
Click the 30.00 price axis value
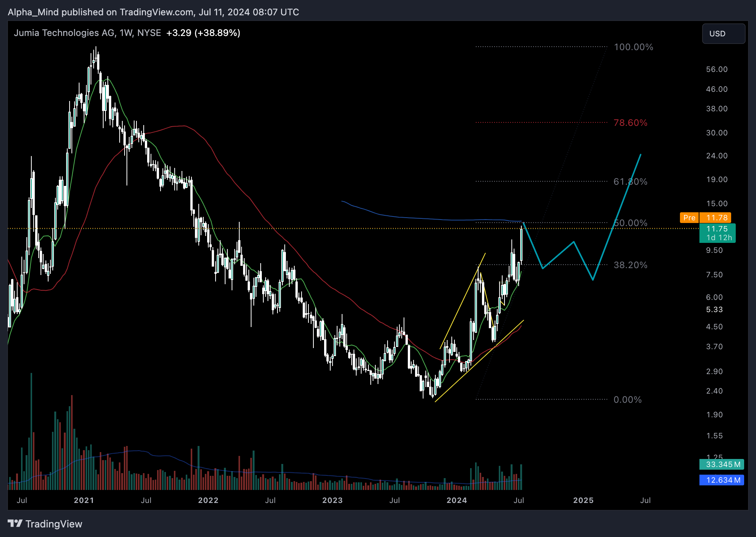[717, 133]
